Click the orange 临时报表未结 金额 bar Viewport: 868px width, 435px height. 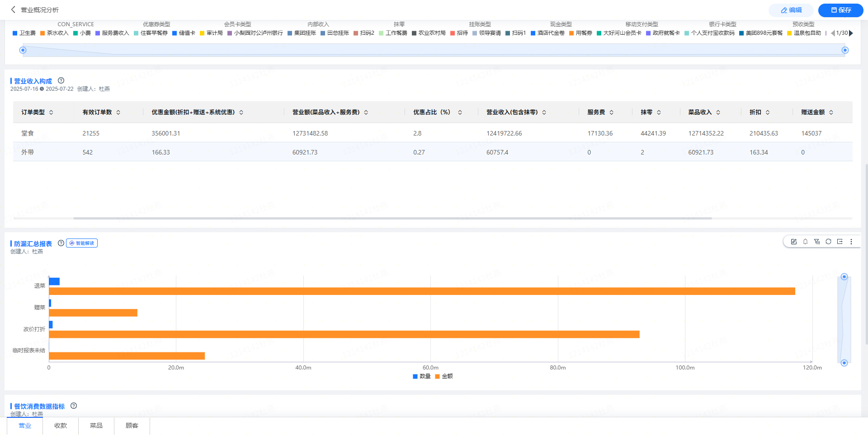pyautogui.click(x=127, y=356)
